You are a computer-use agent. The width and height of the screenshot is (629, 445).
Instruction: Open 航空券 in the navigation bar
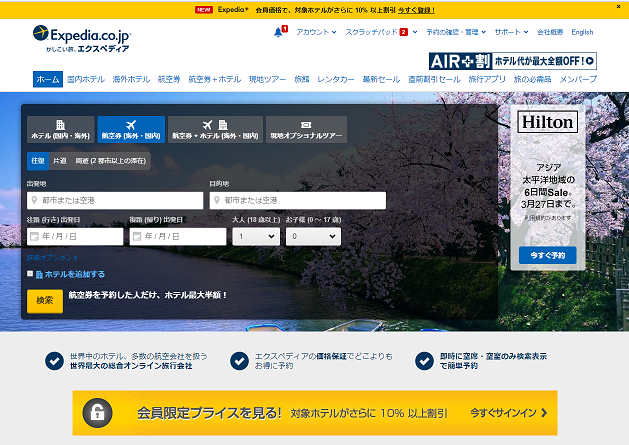click(169, 79)
